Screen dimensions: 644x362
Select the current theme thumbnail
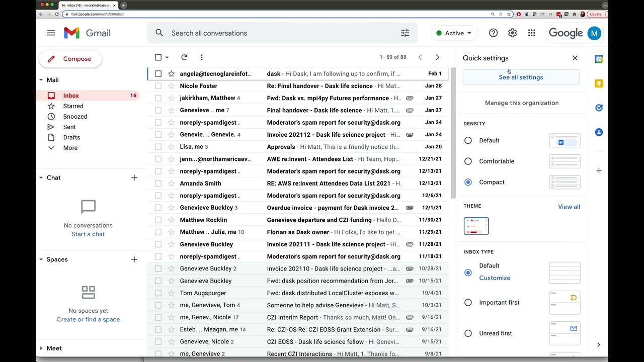(x=476, y=226)
